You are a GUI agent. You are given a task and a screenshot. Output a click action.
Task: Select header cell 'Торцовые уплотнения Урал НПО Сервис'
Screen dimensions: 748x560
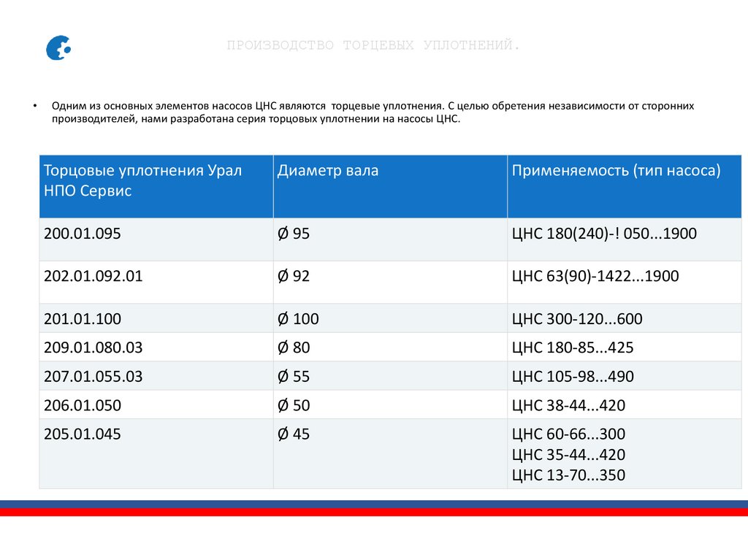pos(156,186)
